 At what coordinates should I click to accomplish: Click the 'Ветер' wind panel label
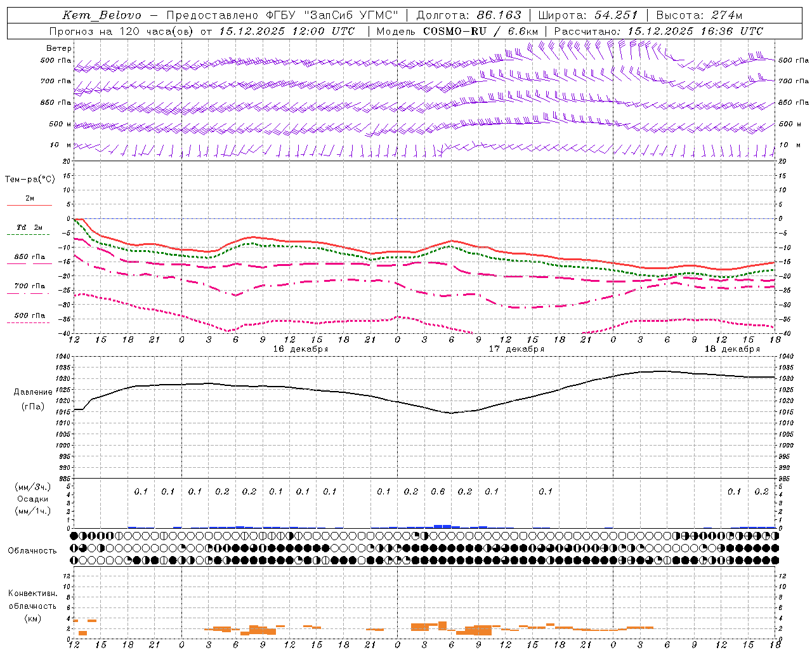[59, 48]
